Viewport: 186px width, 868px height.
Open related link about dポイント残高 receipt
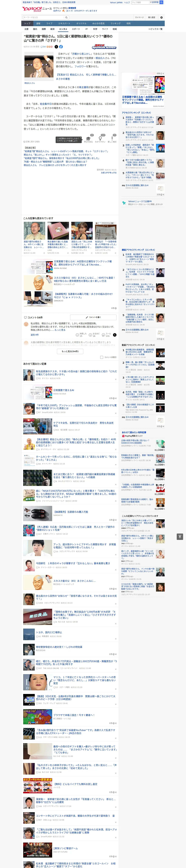click(x=66, y=151)
